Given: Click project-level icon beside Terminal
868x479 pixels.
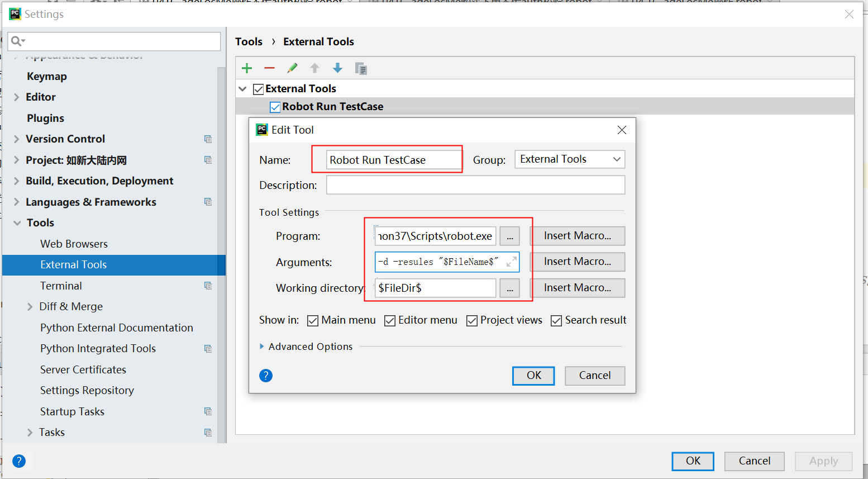Looking at the screenshot, I should (x=208, y=286).
